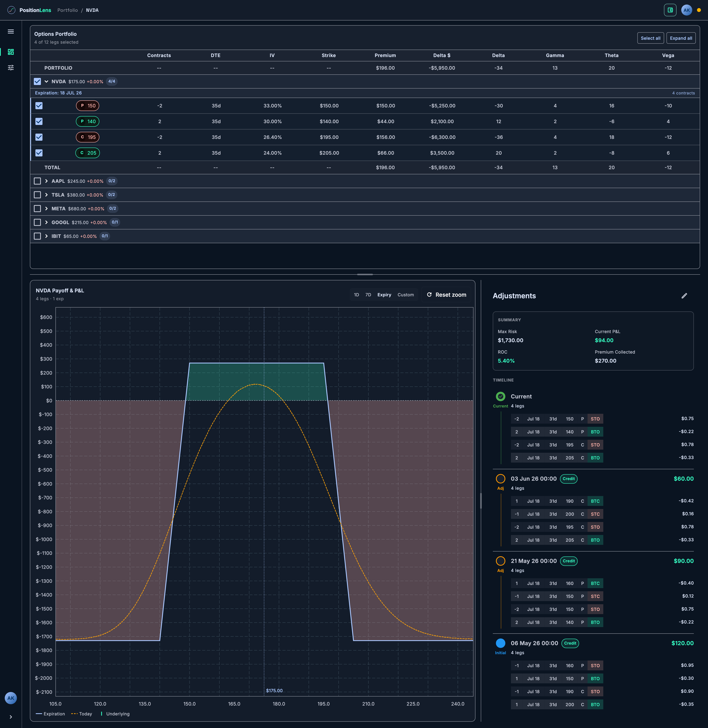708x728 pixels.
Task: Select the Expiry chart view
Action: (x=384, y=295)
